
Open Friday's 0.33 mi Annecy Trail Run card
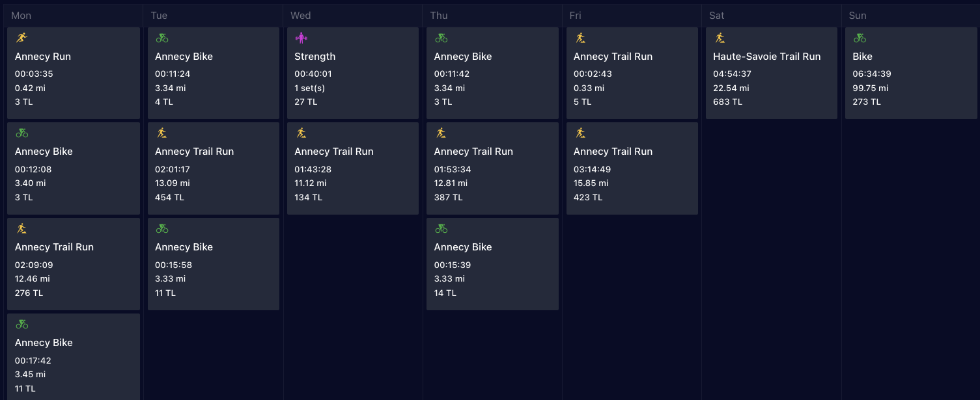(632, 73)
